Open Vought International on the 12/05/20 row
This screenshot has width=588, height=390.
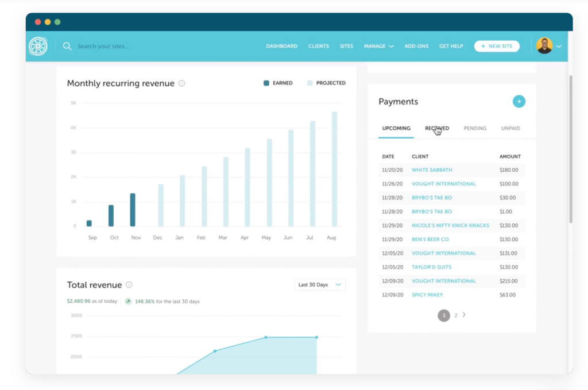444,253
